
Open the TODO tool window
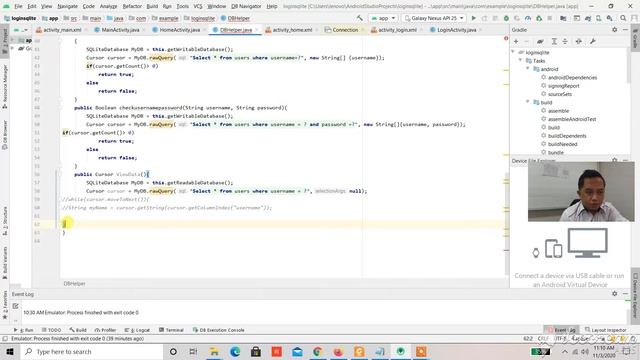coord(51,330)
